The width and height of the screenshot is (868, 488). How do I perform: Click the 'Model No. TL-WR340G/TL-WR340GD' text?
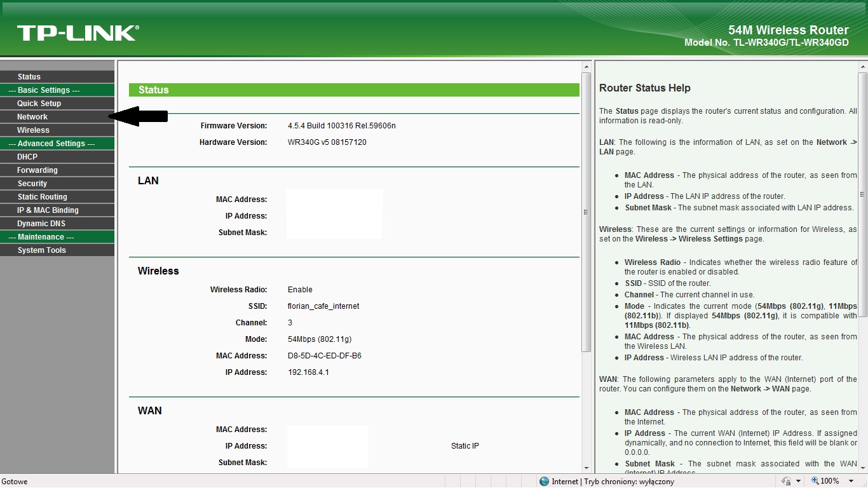tap(767, 43)
